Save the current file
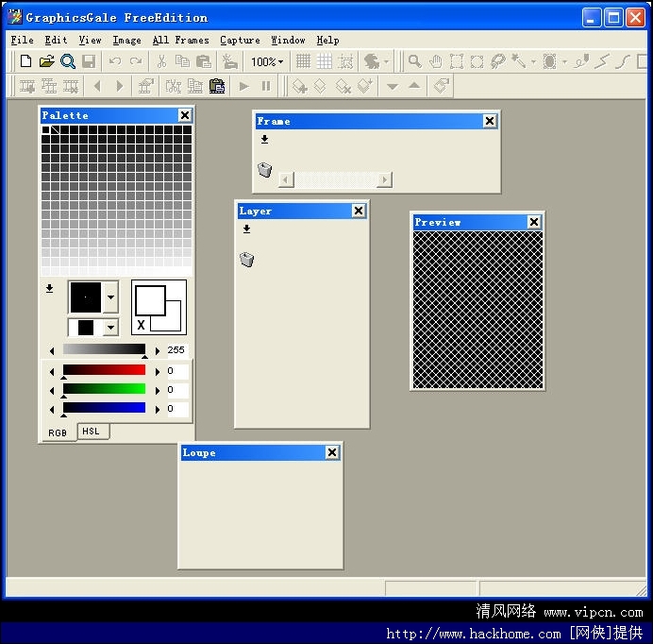The width and height of the screenshot is (653, 644). tap(89, 61)
